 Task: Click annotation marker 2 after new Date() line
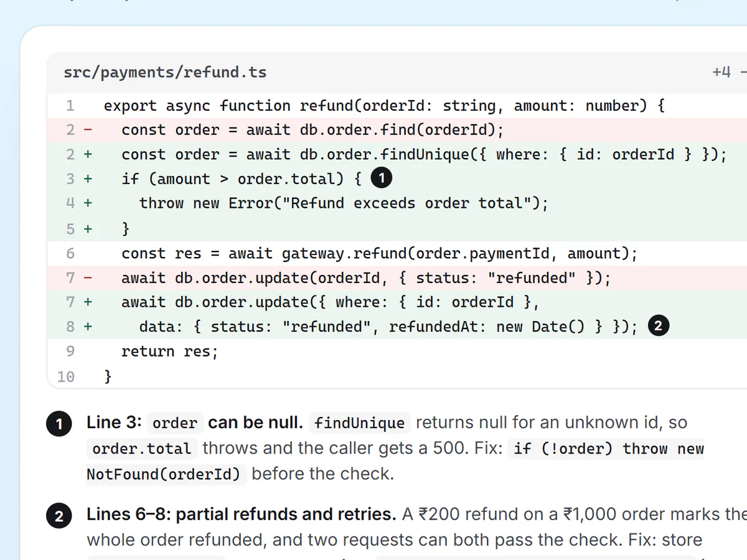click(659, 326)
